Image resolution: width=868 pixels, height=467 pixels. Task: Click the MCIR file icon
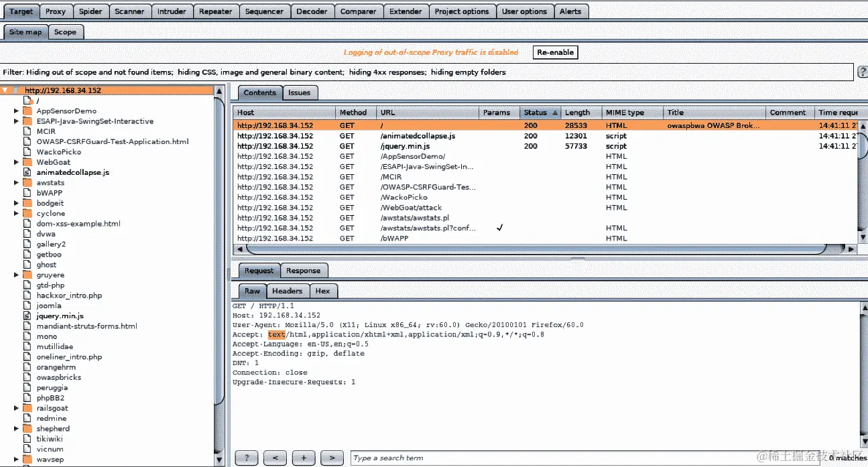27,131
